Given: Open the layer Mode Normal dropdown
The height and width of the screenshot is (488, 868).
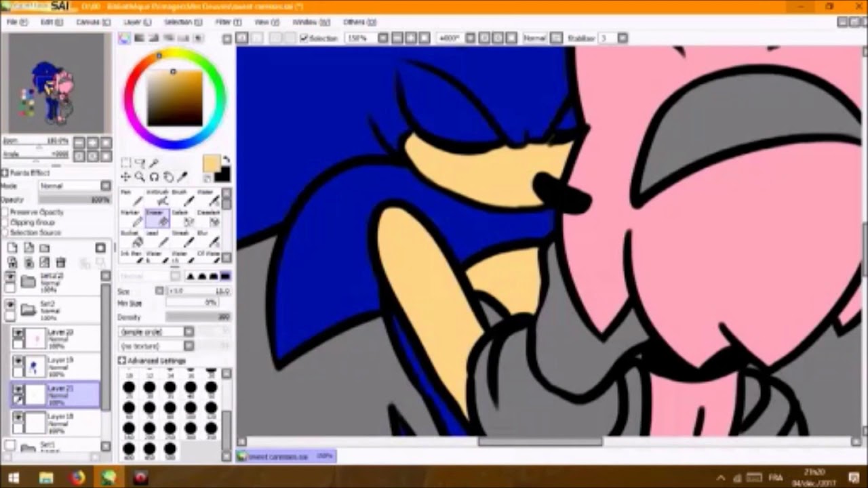Looking at the screenshot, I should pos(75,186).
